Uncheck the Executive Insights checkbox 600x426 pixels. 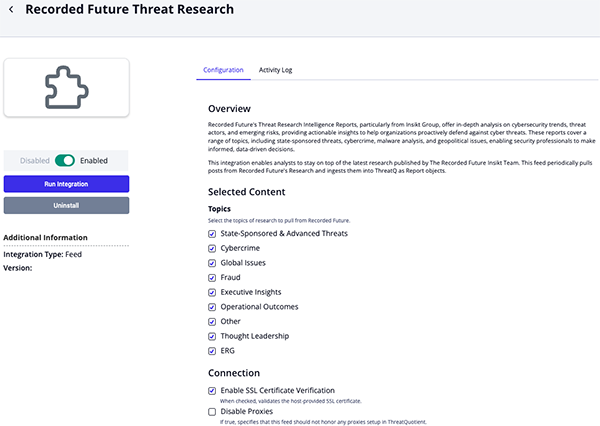click(x=212, y=292)
